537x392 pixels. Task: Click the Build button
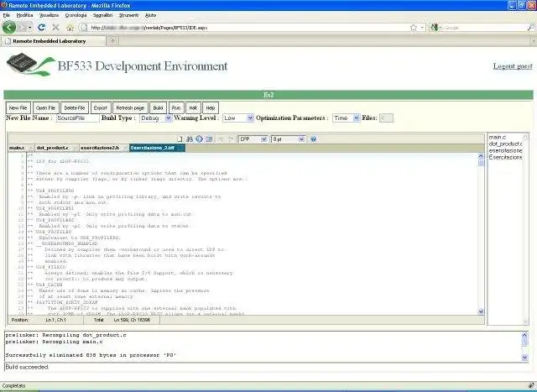[x=158, y=107]
